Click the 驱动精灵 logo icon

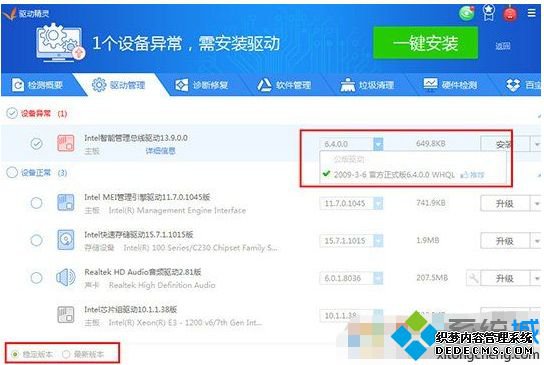pos(10,14)
